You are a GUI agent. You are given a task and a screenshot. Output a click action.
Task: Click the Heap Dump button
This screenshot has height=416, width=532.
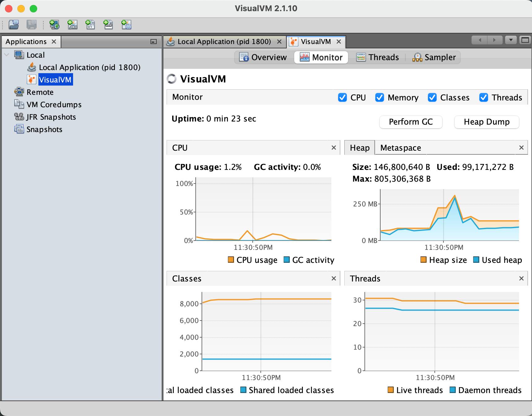[487, 122]
